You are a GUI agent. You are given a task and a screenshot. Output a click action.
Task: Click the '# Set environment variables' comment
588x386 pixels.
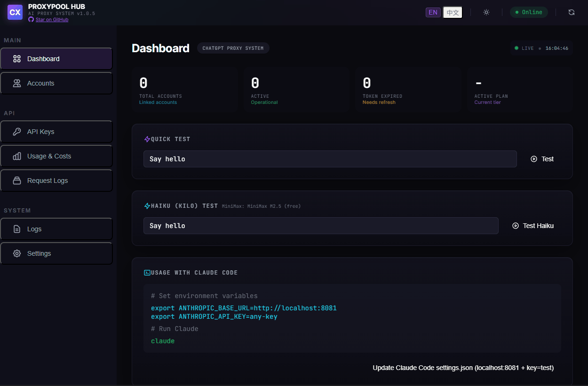point(204,296)
